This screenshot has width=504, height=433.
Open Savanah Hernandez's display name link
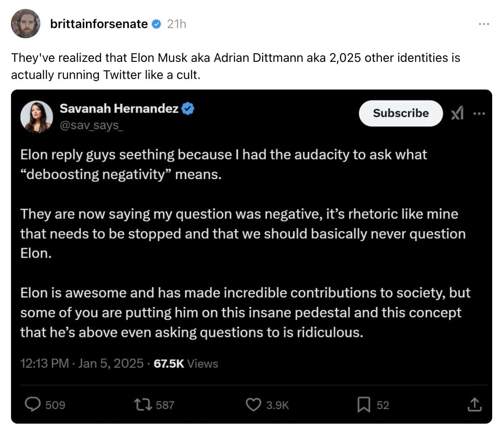[119, 108]
